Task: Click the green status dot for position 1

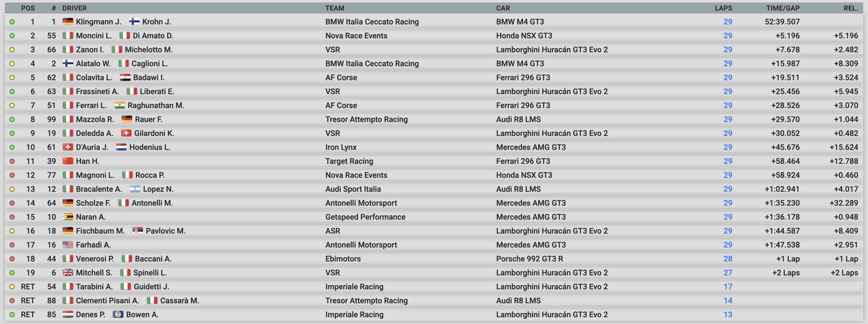Action: (12, 22)
